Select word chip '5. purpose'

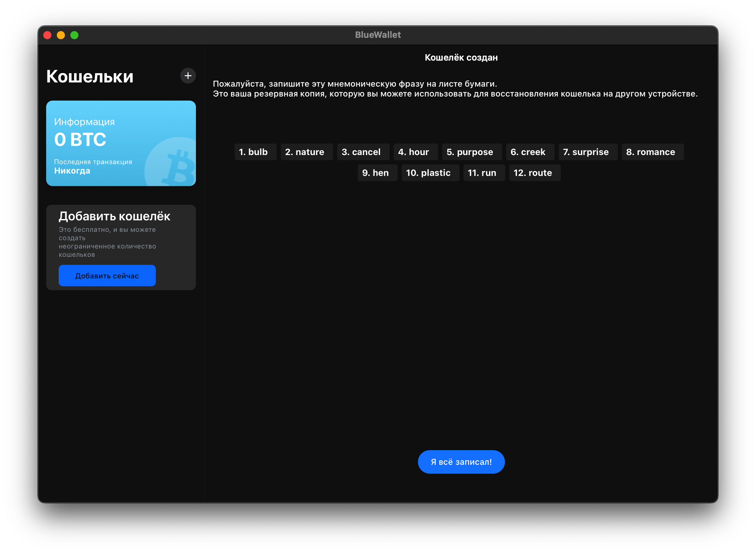[x=470, y=152]
